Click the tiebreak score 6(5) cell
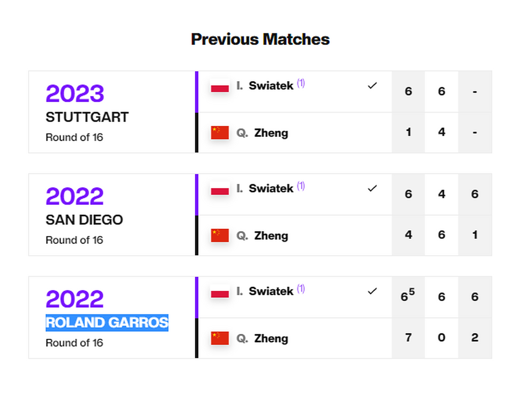 point(408,296)
